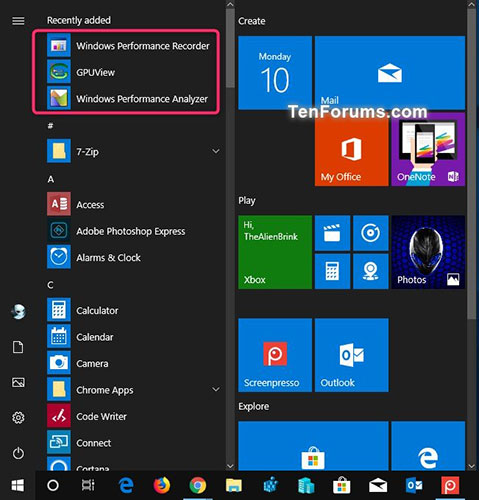Jump using the letter C header

(51, 285)
